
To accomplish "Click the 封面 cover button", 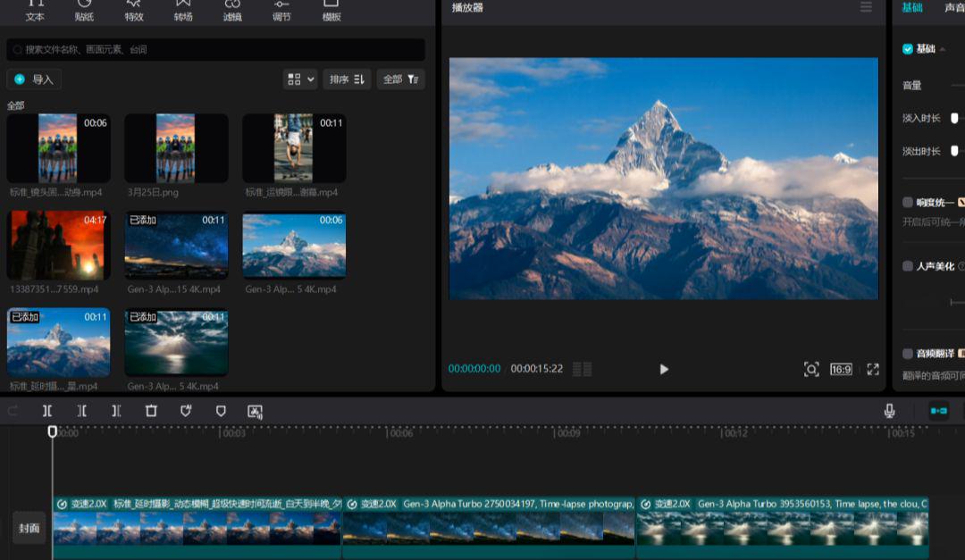I will pos(29,528).
